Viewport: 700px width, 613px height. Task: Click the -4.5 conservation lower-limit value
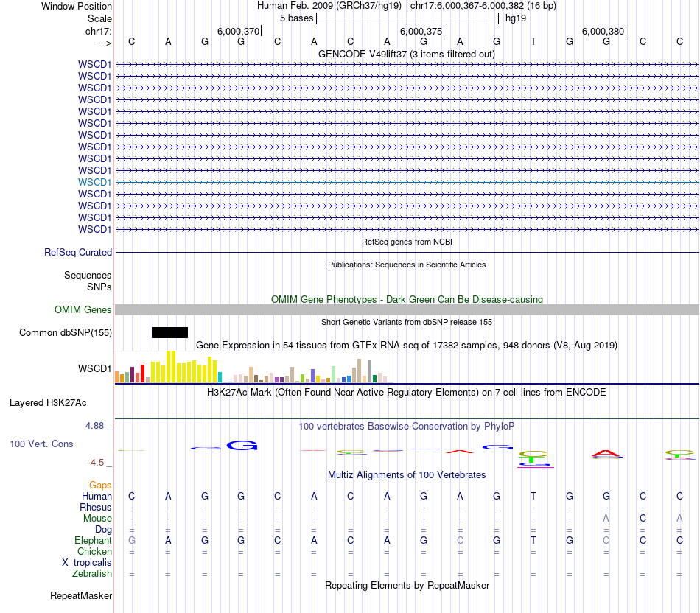(96, 463)
